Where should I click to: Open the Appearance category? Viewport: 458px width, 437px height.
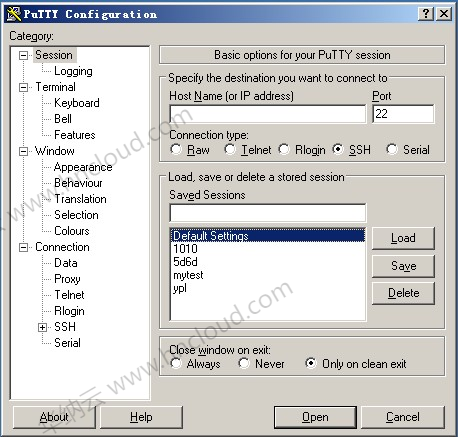pos(83,167)
